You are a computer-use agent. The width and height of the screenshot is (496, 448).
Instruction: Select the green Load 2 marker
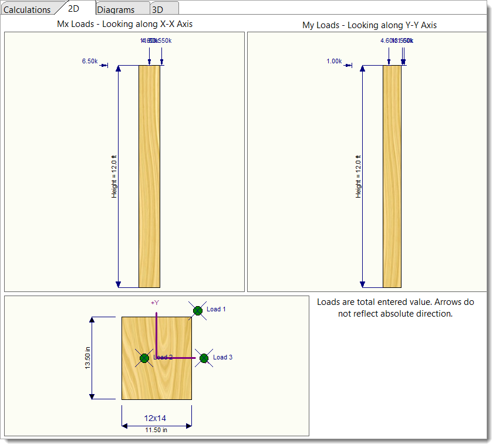(144, 358)
